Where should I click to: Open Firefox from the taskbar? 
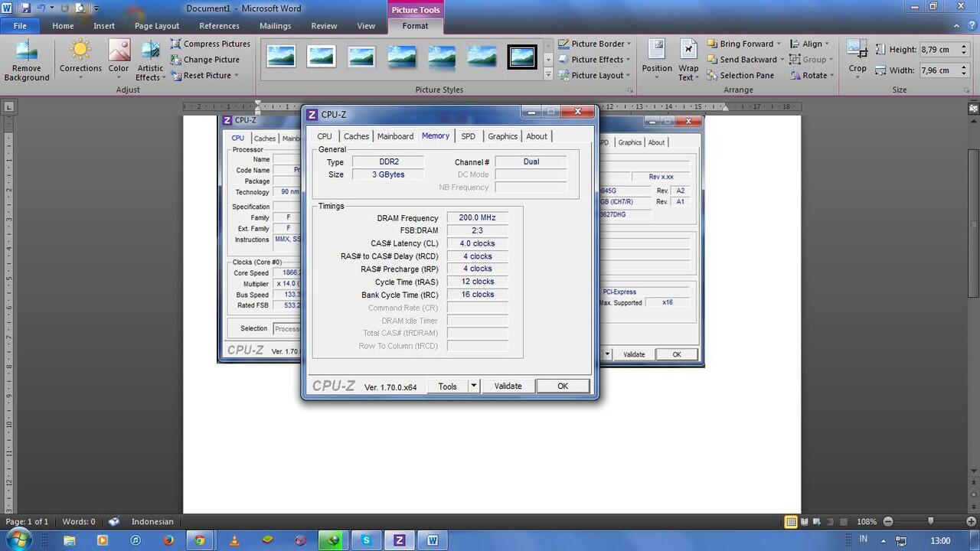click(168, 540)
